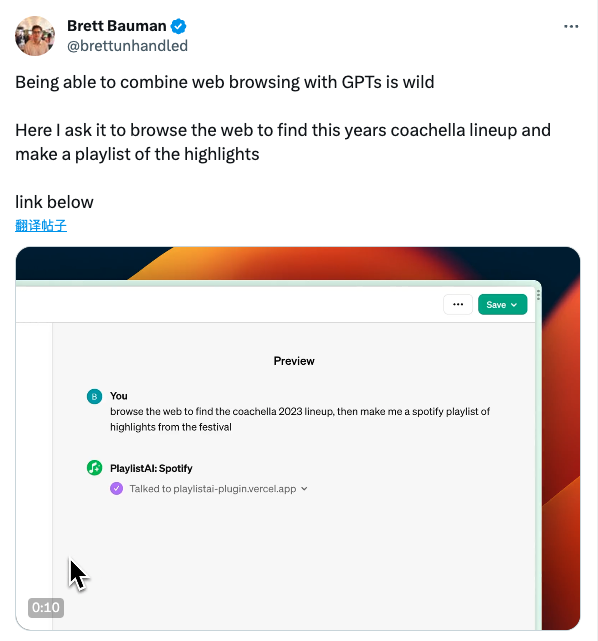
Task: Open Brett Bauman's profile avatar
Action: click(x=35, y=36)
